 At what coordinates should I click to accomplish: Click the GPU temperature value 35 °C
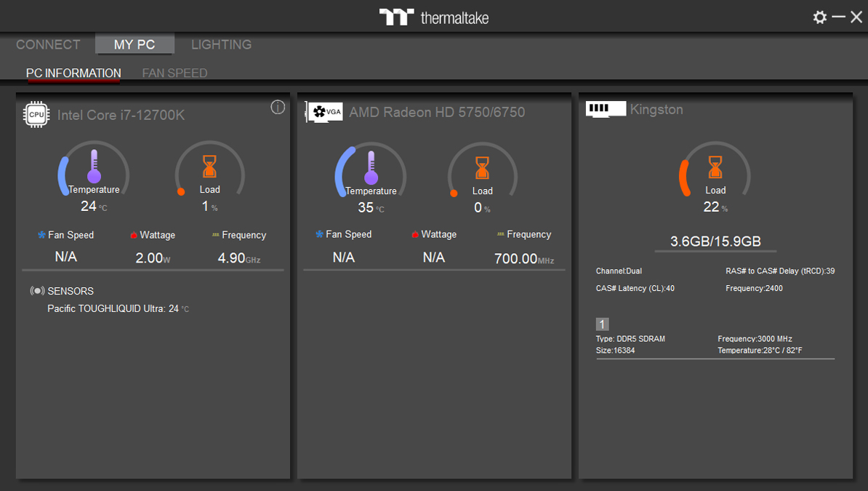pyautogui.click(x=371, y=208)
